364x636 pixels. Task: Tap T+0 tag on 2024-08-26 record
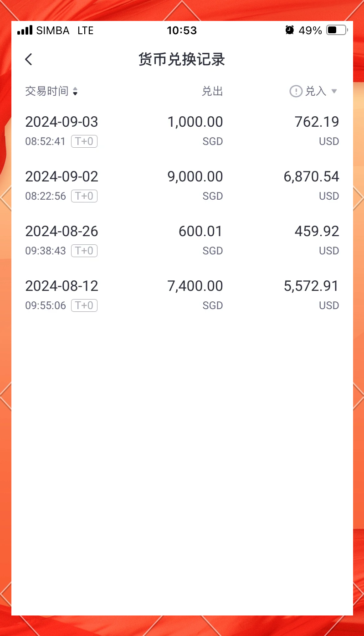[x=84, y=251]
